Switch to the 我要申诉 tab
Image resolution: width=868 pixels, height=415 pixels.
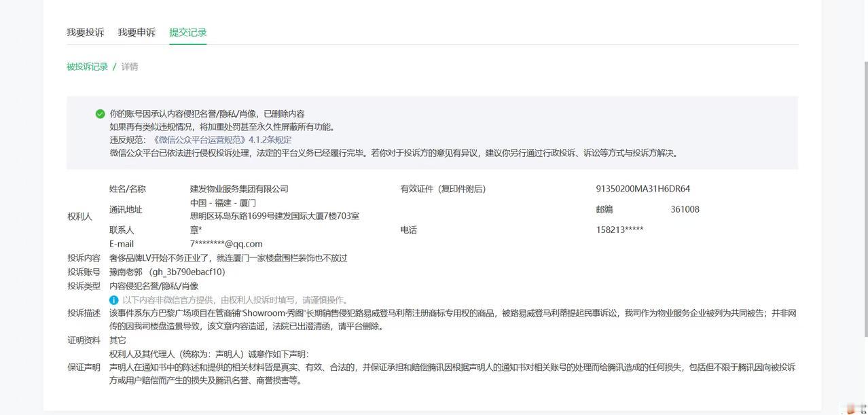point(137,33)
